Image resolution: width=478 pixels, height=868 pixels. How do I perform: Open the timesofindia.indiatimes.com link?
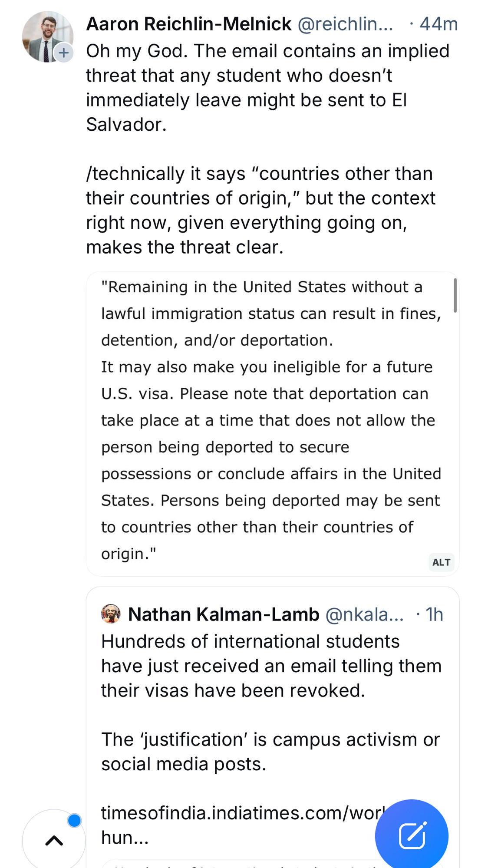click(243, 825)
